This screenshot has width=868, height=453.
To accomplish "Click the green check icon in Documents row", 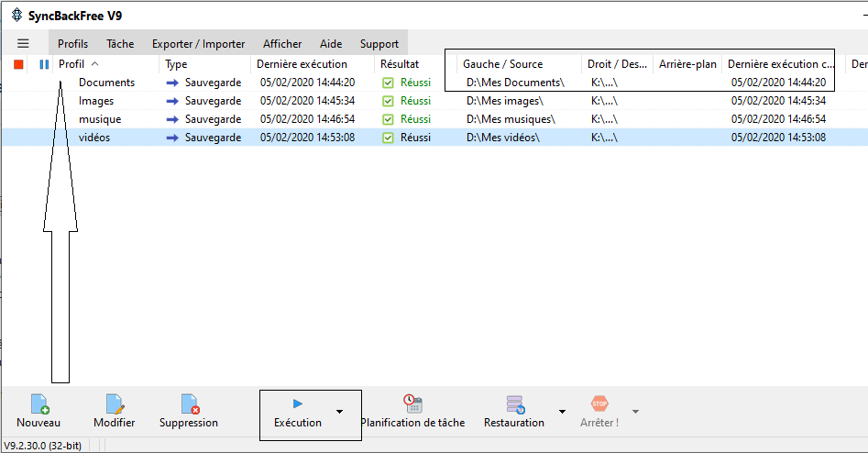I will pyautogui.click(x=388, y=83).
